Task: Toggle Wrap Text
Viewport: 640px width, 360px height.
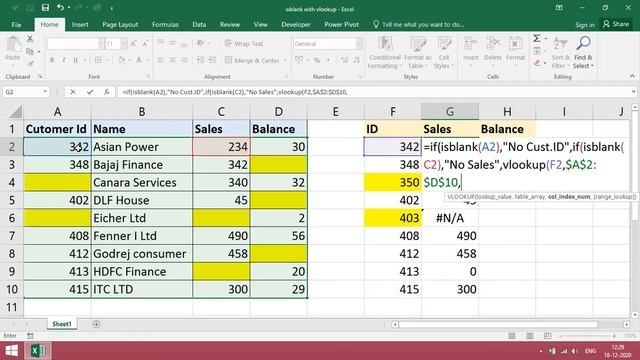Action: coord(244,44)
